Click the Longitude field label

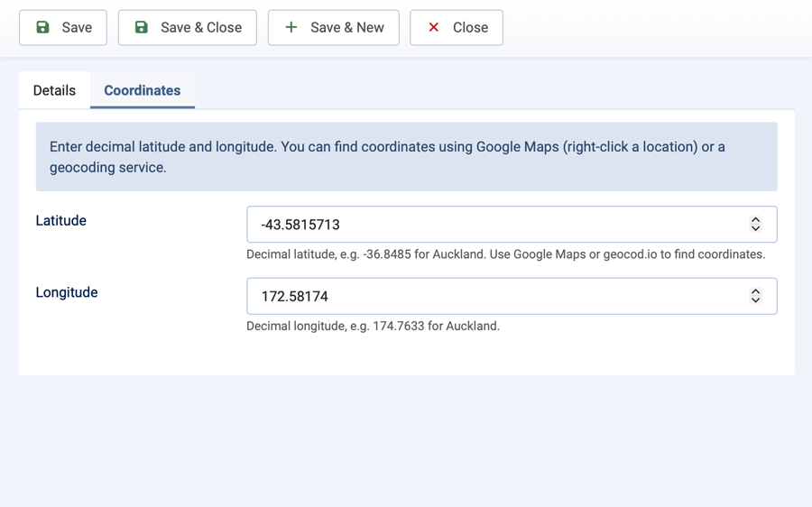click(x=67, y=292)
